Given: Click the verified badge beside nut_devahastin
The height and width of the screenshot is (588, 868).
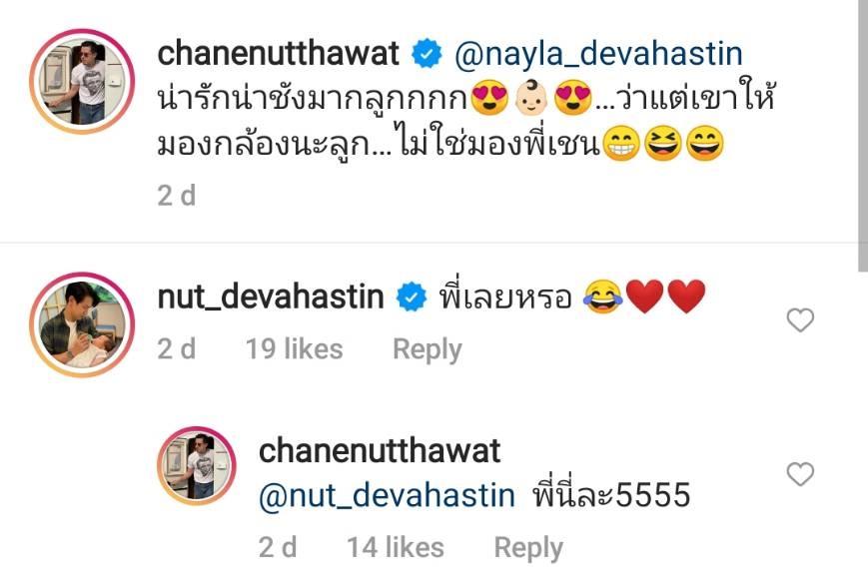Looking at the screenshot, I should click(x=412, y=296).
